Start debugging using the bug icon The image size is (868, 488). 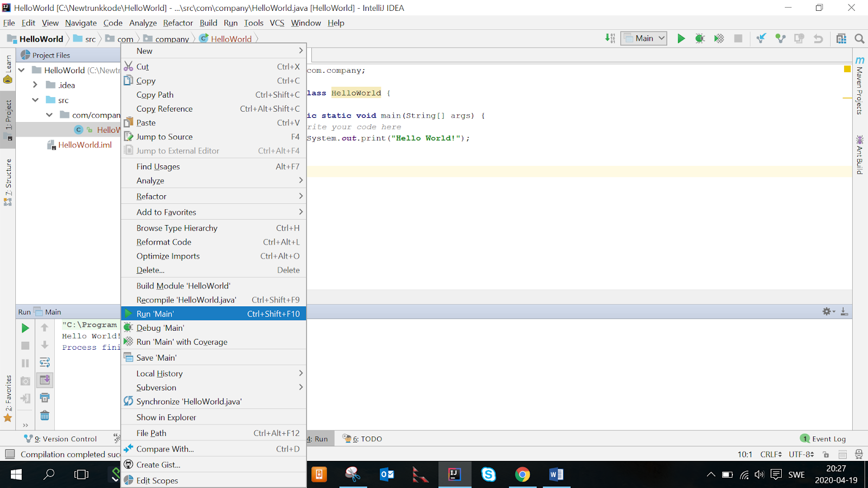tap(700, 38)
